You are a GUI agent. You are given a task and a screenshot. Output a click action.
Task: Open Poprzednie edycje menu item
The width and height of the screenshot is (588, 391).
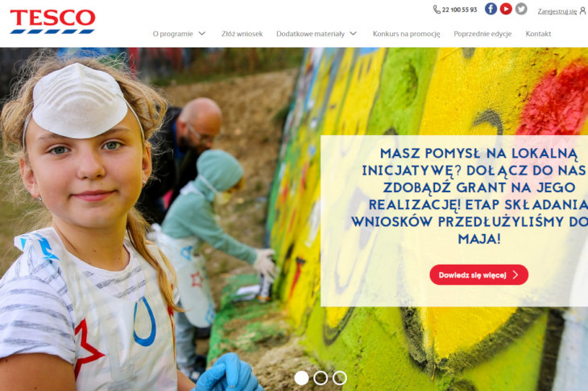(482, 34)
